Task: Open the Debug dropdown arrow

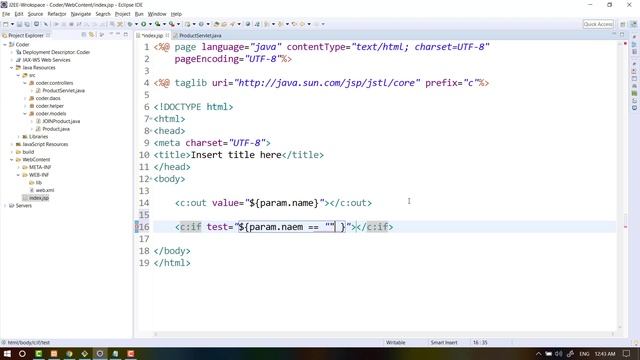Action: click(x=136, y=24)
